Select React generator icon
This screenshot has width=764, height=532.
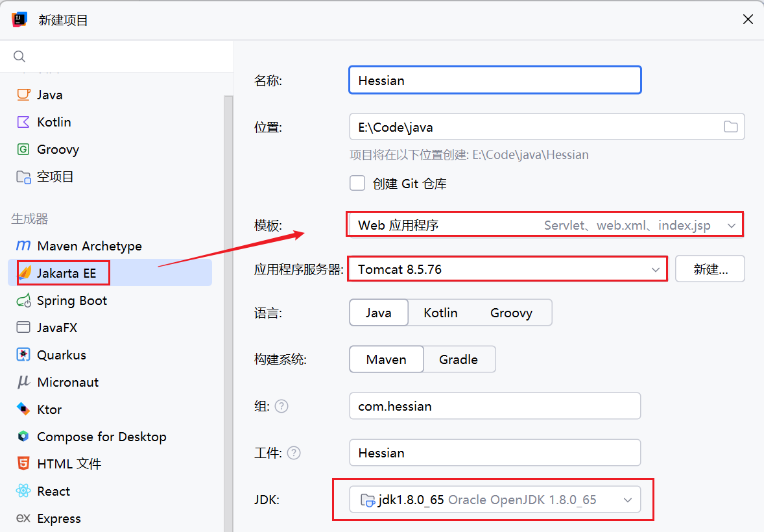(23, 491)
